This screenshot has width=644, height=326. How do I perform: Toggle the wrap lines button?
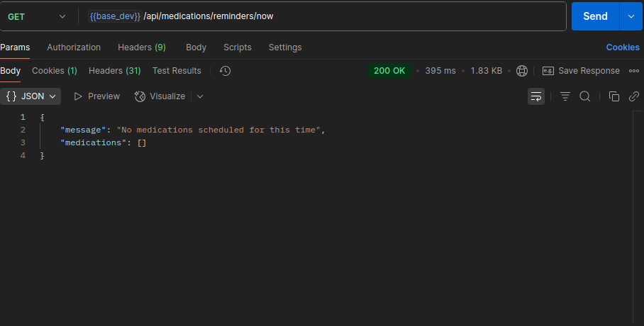(536, 96)
